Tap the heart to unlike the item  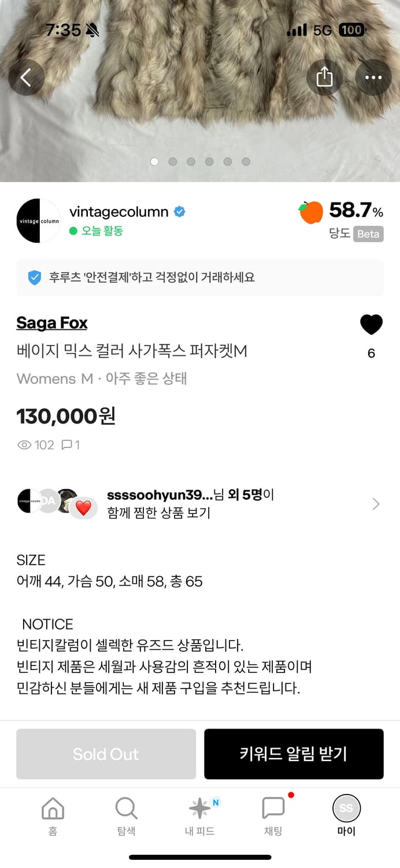point(371,325)
